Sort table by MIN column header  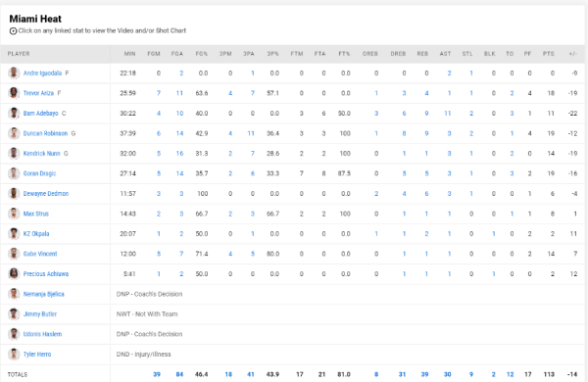coord(129,54)
